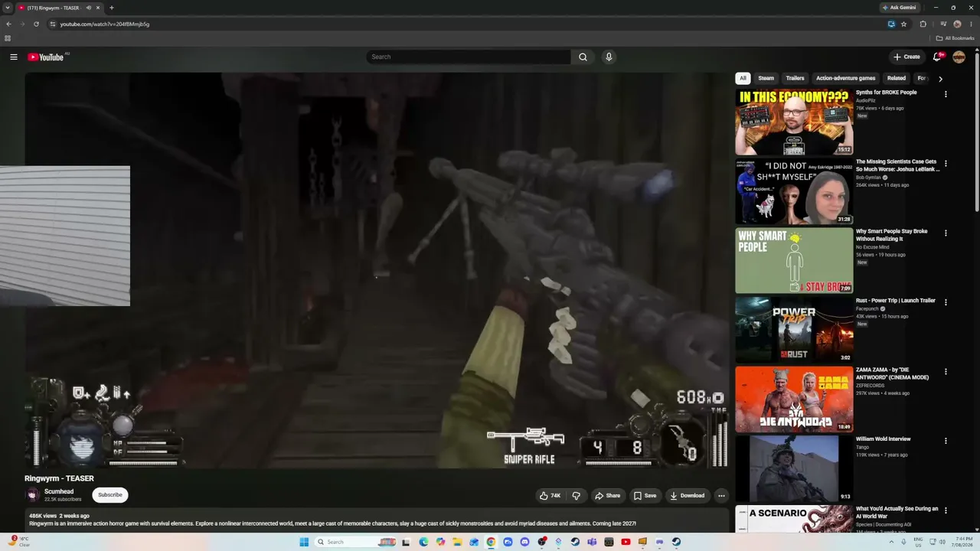Select the All filter chip
This screenshot has width=980, height=551.
743,78
